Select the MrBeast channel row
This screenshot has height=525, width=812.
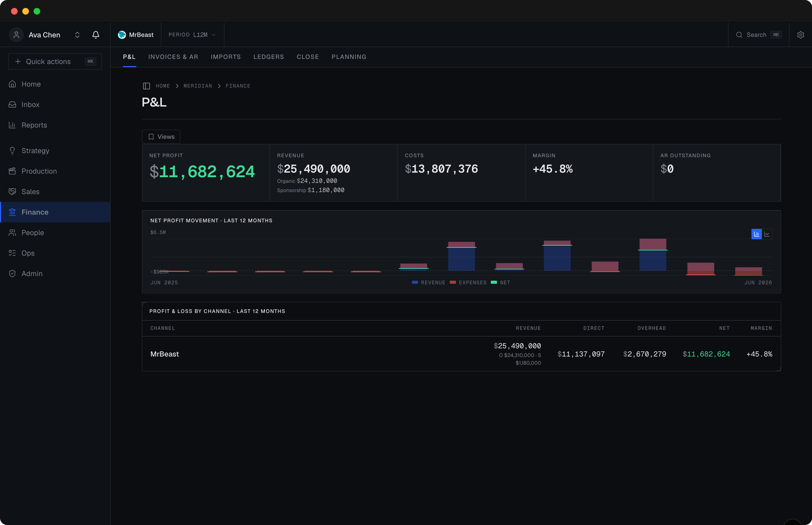[x=461, y=354]
